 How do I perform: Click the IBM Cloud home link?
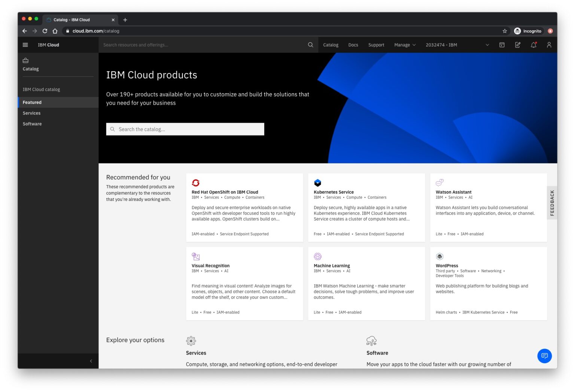point(48,45)
